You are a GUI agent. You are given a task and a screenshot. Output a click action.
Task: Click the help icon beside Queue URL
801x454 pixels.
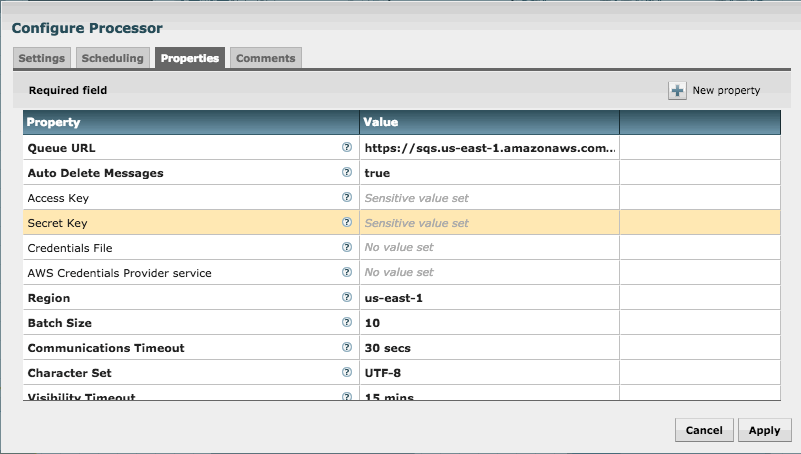coord(347,147)
